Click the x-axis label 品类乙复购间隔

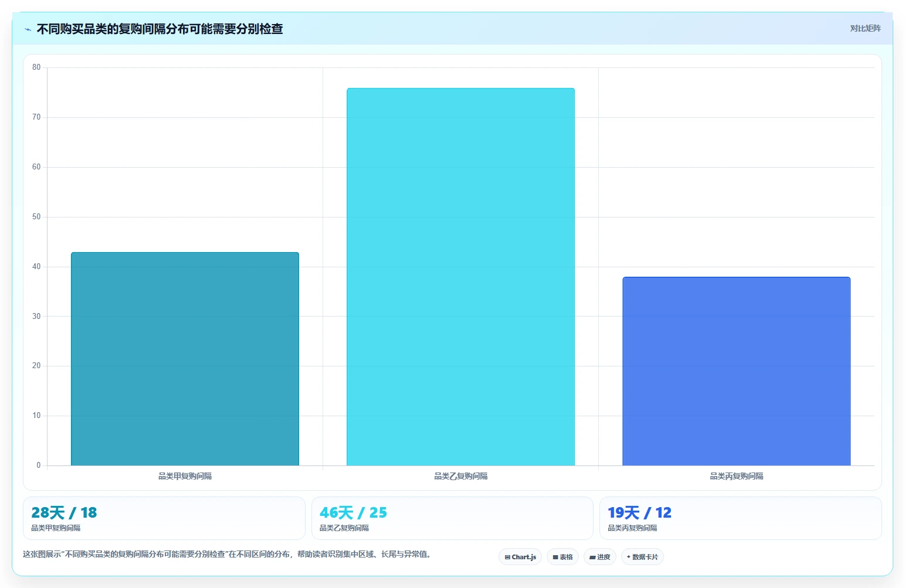(x=460, y=476)
